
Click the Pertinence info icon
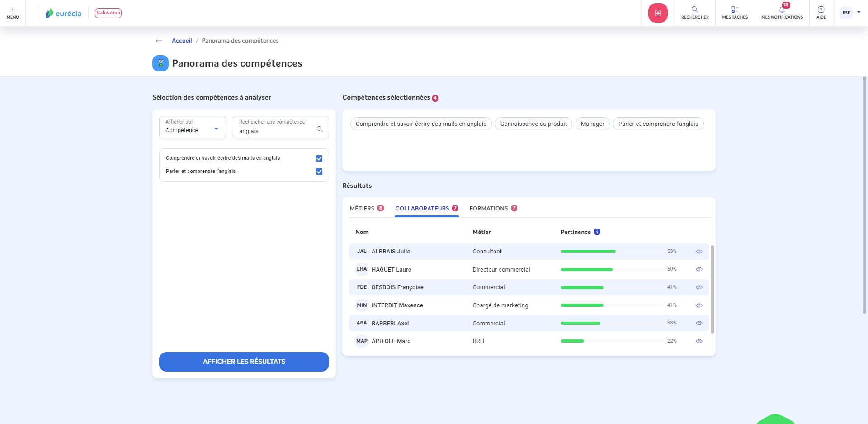(597, 232)
